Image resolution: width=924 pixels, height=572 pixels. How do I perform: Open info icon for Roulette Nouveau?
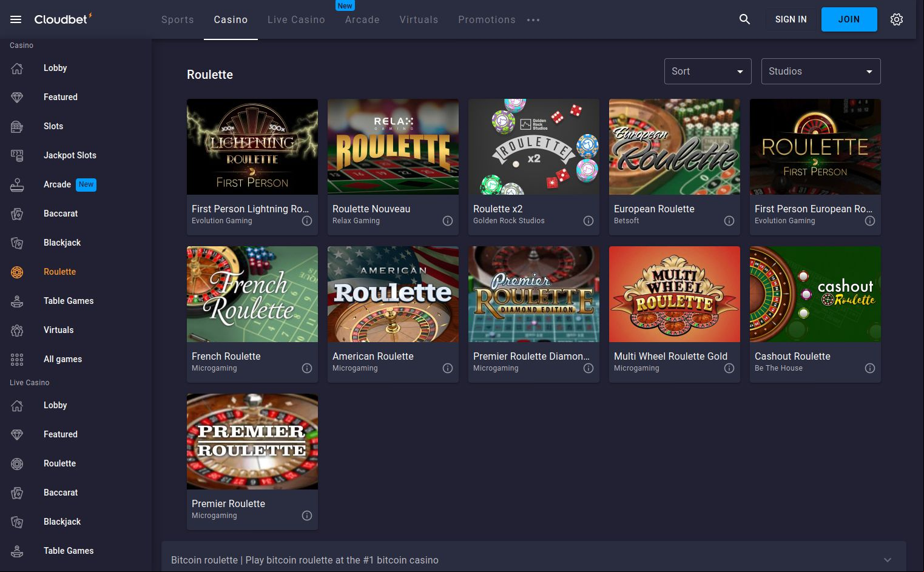pos(448,221)
